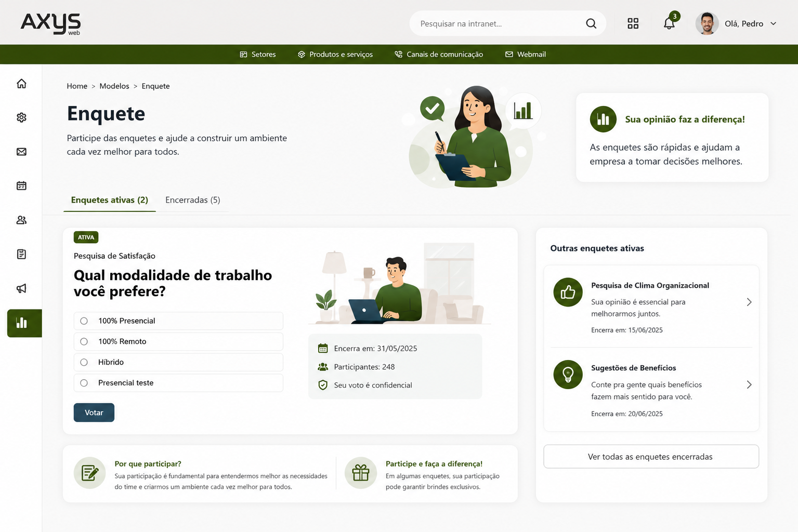Click the remote worker illustration thumbnail

click(x=399, y=284)
